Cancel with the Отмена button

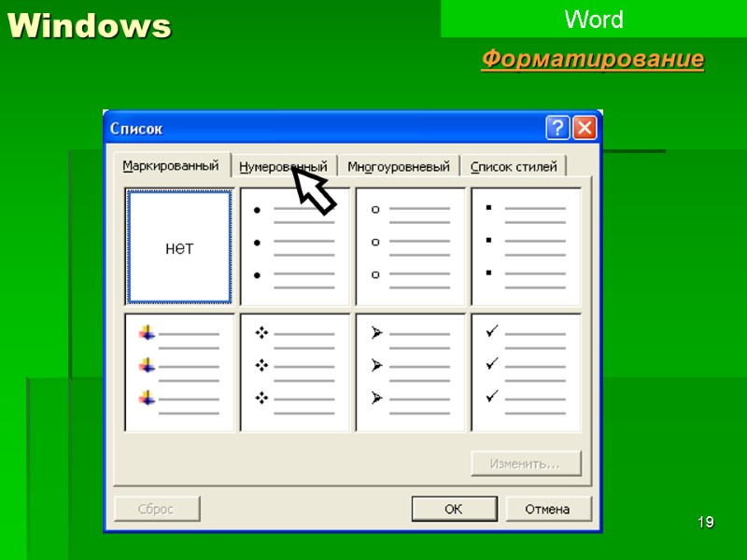point(548,509)
